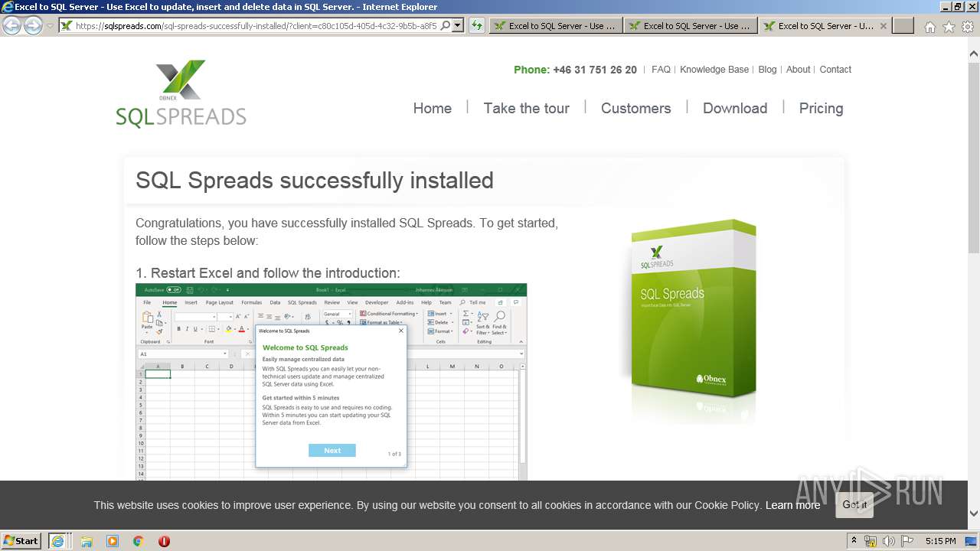Click the volume speaker tray icon

(889, 541)
